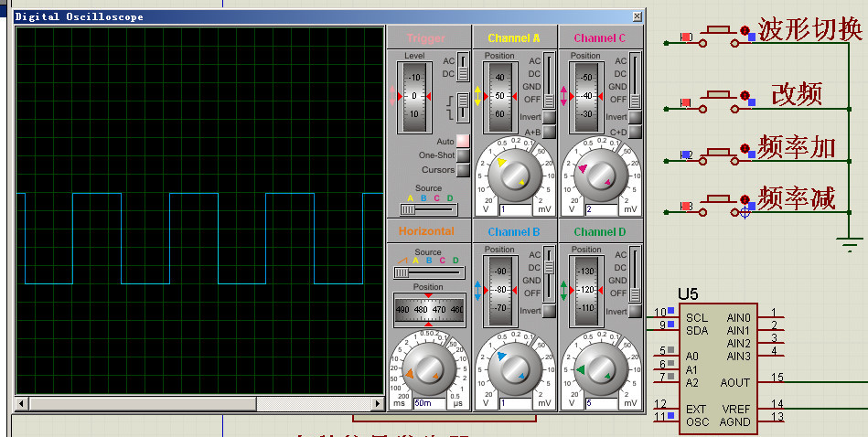The width and height of the screenshot is (868, 437).
Task: Click Channel B coupling AC/DC/GND/OFF slider
Action: click(549, 274)
